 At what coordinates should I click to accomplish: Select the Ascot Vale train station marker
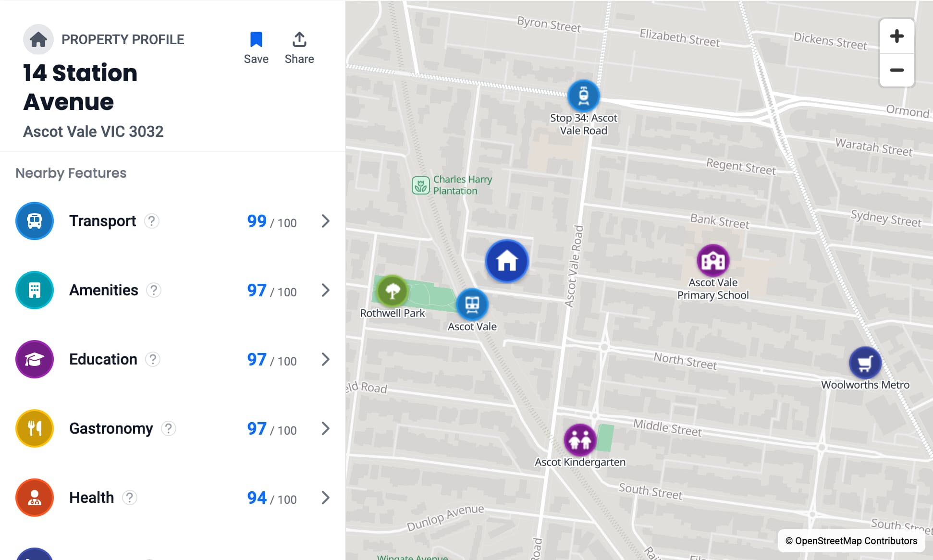click(x=472, y=304)
